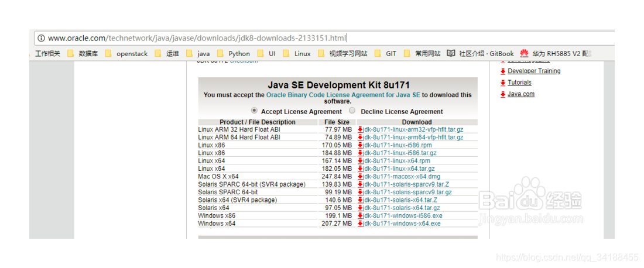Click download arrow icon for solaris-x64.tar.gz
This screenshot has height=268, width=644.
point(360,208)
